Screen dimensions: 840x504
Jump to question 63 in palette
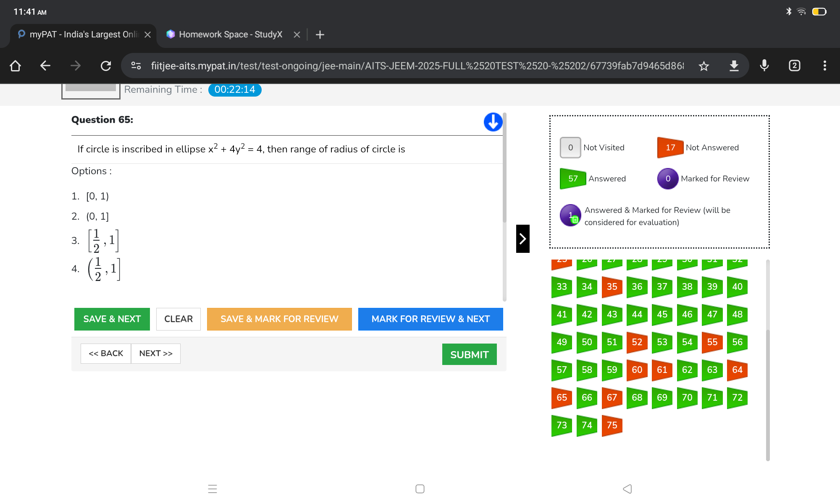(x=712, y=370)
